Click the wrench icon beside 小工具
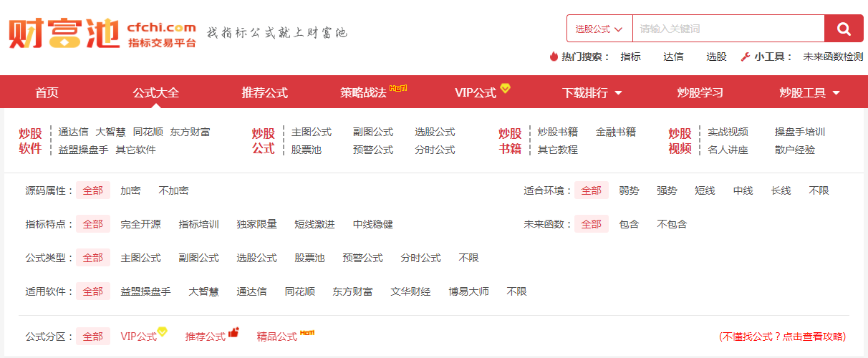This screenshot has height=358, width=868. [745, 57]
